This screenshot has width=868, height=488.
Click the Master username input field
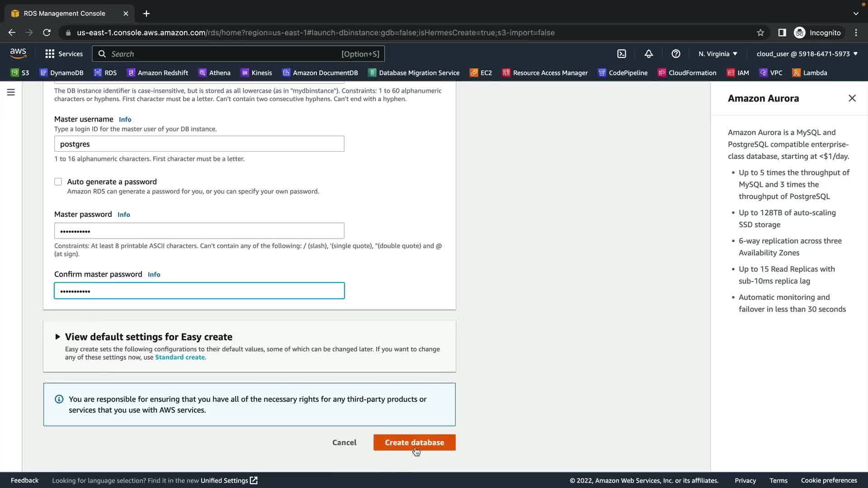[199, 144]
